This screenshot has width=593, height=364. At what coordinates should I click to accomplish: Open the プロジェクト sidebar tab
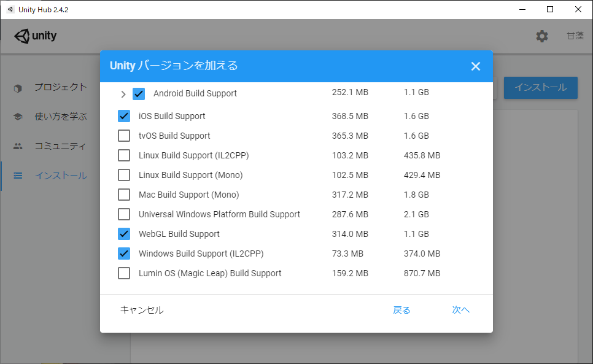(x=50, y=87)
